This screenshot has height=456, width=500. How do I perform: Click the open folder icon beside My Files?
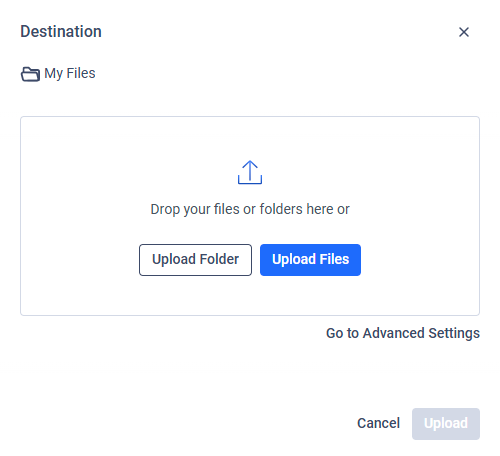click(x=30, y=74)
